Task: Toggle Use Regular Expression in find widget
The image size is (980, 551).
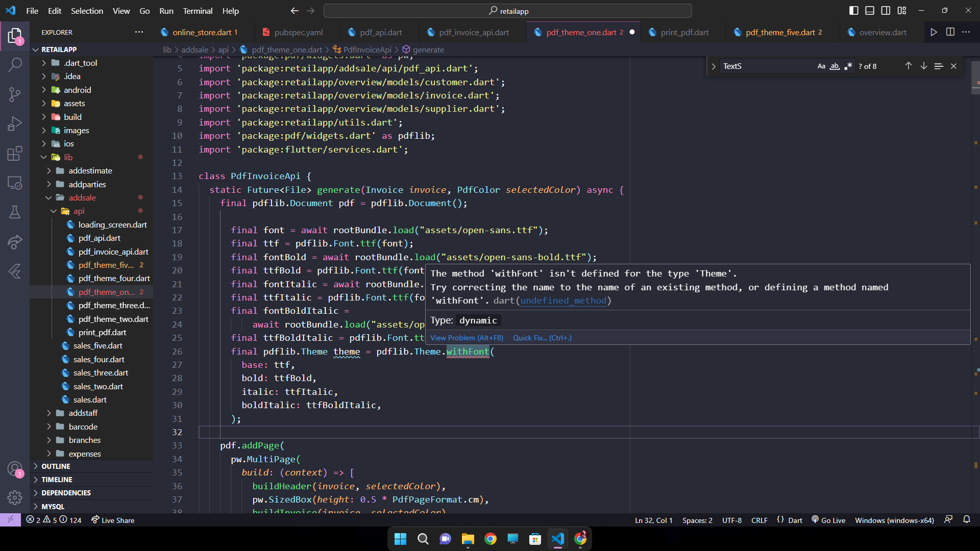Action: [x=848, y=66]
